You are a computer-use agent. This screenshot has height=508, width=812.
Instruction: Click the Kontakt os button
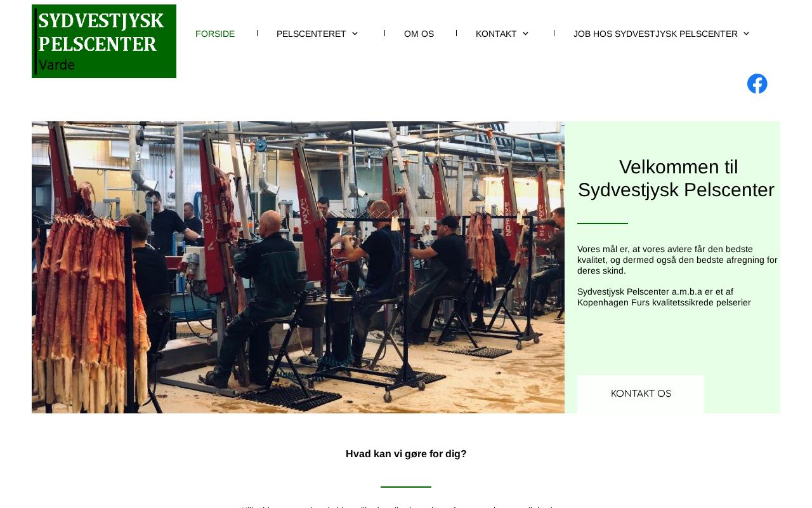tap(641, 394)
